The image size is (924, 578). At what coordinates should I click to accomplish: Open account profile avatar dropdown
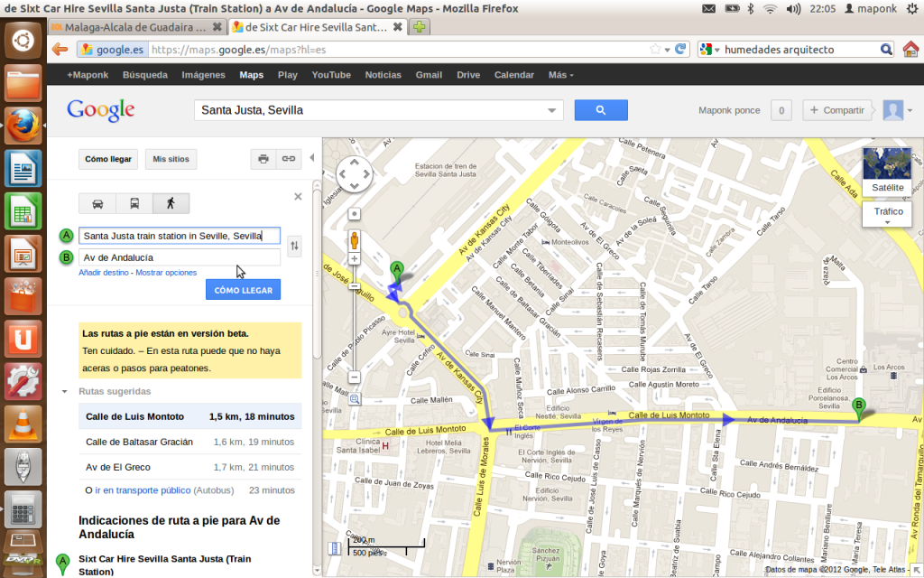[898, 110]
